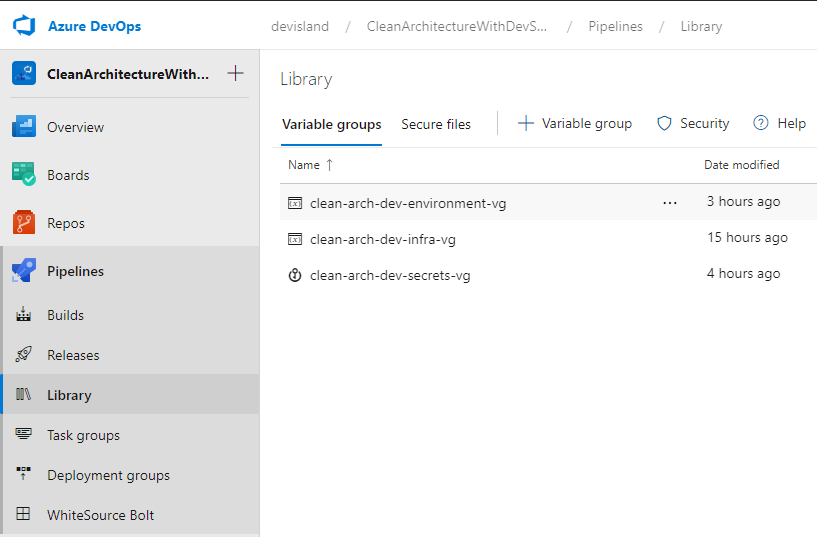
Task: Open the Deployment groups submenu item
Action: (x=108, y=475)
